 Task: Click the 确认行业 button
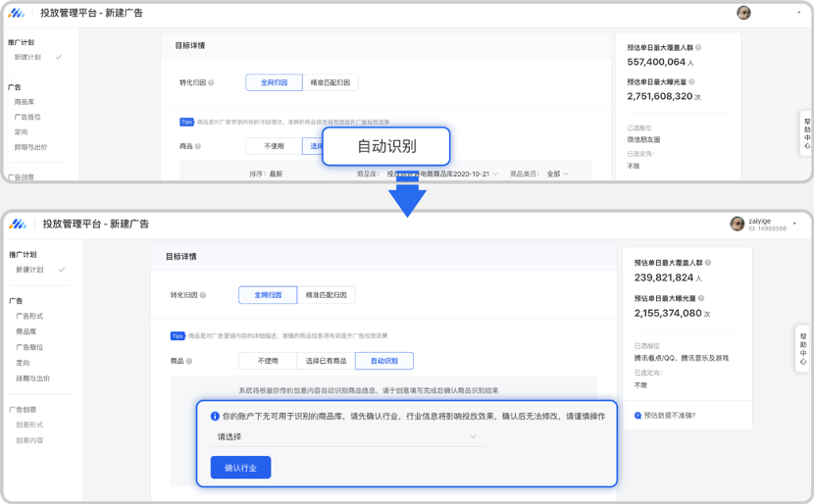click(240, 468)
